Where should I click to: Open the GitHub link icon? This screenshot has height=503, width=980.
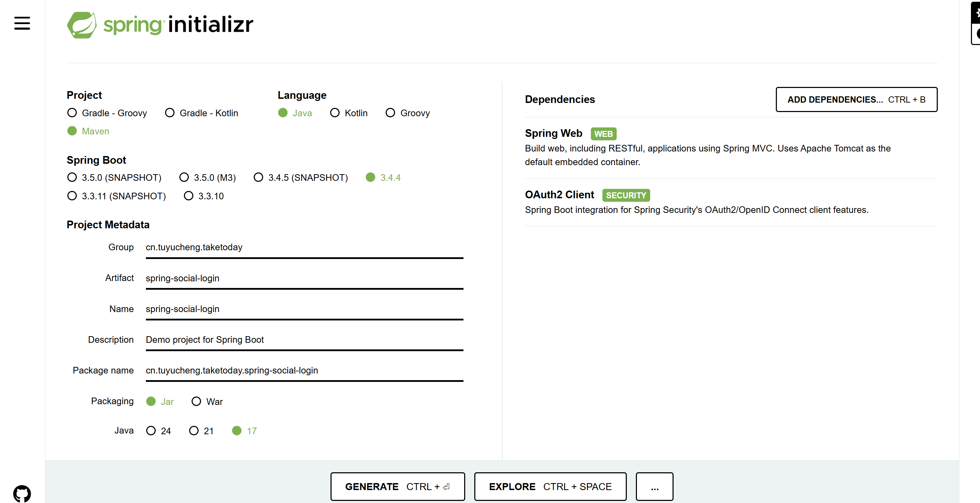click(x=22, y=493)
